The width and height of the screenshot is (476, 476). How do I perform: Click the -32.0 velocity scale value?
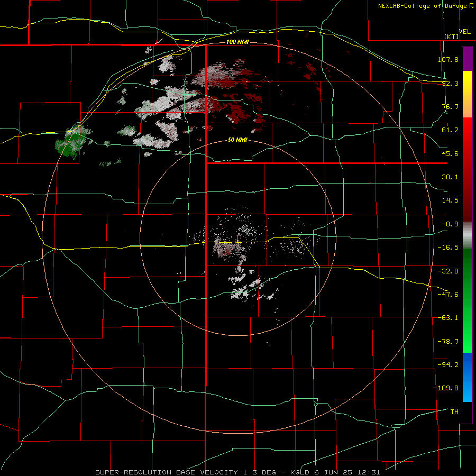click(448, 271)
